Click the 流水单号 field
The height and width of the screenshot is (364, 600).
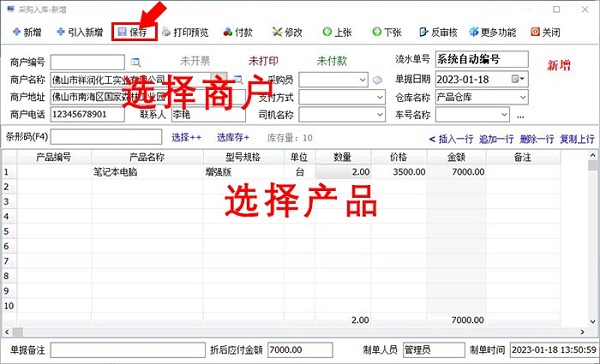[x=482, y=59]
